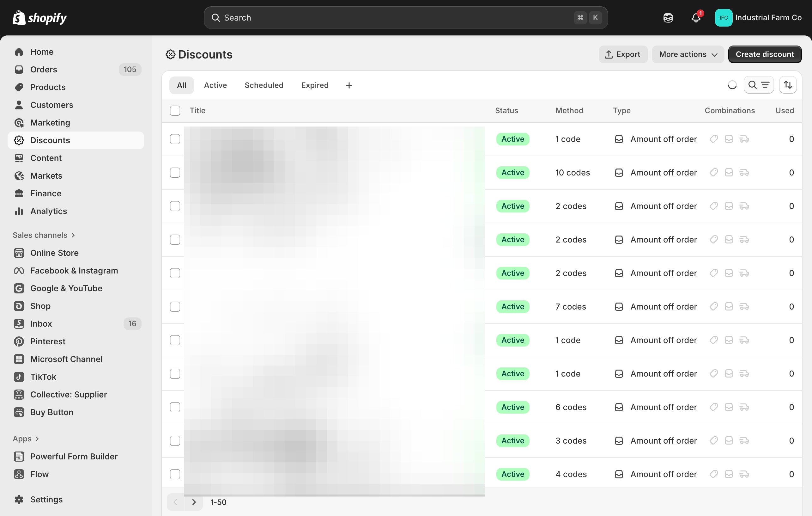Click the Sidekick assistant icon in the top bar
812x516 pixels.
668,18
